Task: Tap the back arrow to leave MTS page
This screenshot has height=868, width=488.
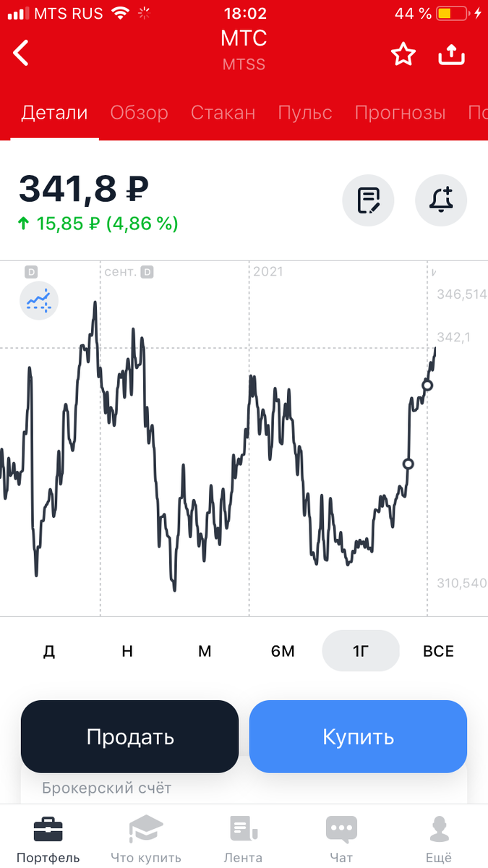Action: [20, 53]
